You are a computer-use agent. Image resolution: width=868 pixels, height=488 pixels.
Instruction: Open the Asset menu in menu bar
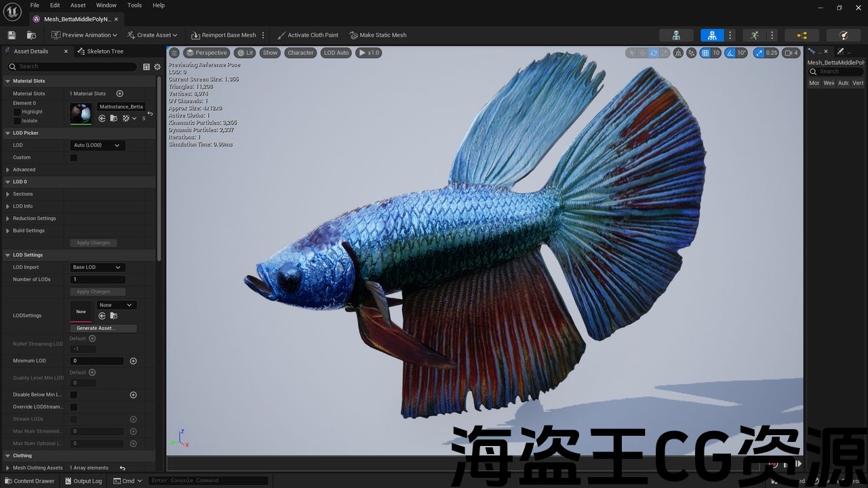click(78, 5)
